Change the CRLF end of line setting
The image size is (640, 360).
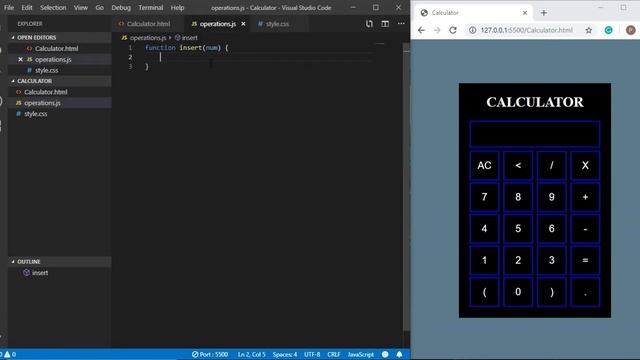pyautogui.click(x=333, y=354)
